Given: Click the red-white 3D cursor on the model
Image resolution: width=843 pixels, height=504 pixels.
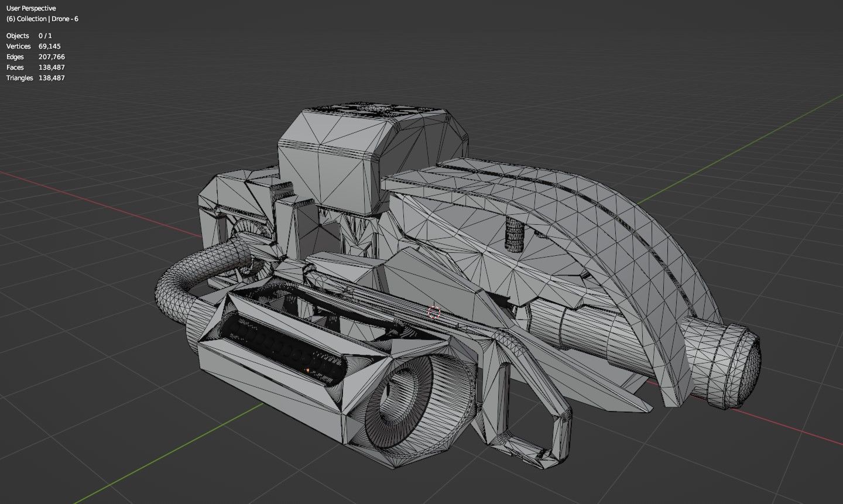Looking at the screenshot, I should [x=434, y=311].
